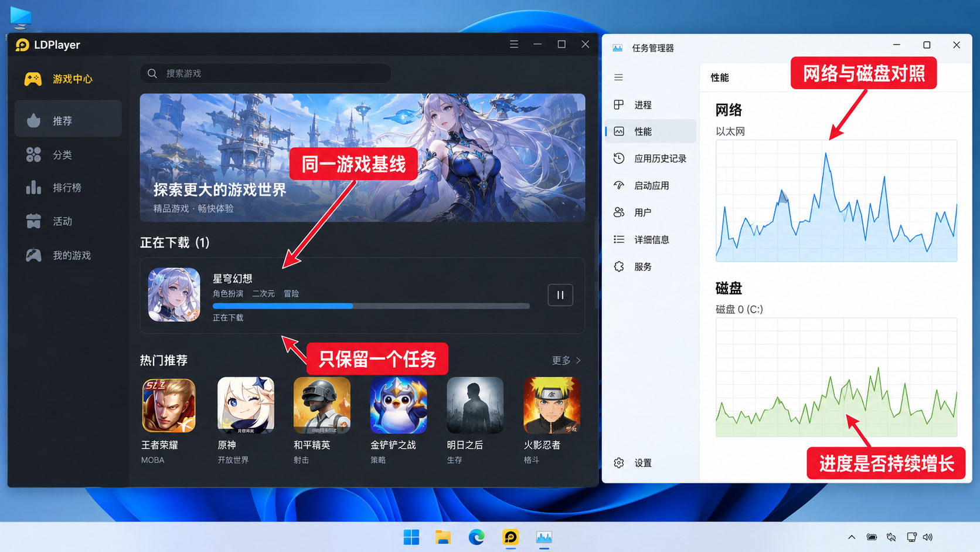Image resolution: width=980 pixels, height=552 pixels.
Task: Open 应用历史记录 in Task Manager
Action: [651, 158]
